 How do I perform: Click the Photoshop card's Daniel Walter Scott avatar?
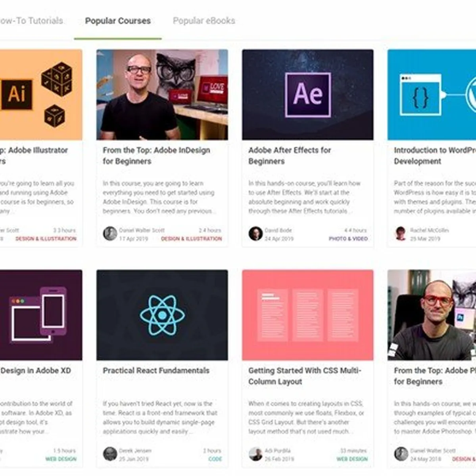[x=401, y=454]
